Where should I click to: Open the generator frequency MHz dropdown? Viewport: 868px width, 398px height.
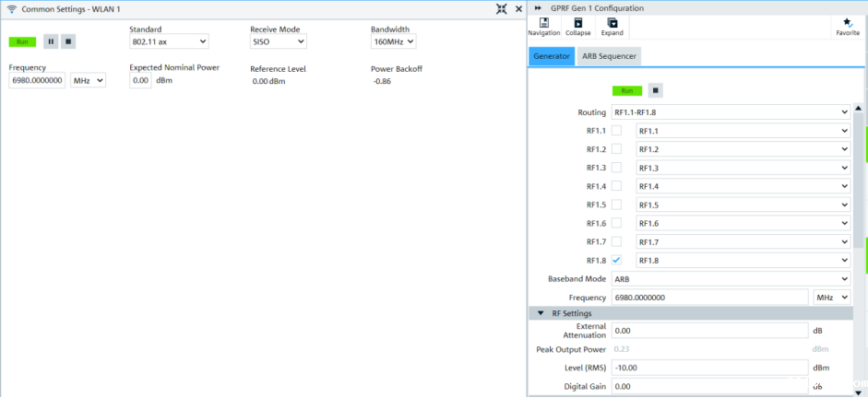831,298
